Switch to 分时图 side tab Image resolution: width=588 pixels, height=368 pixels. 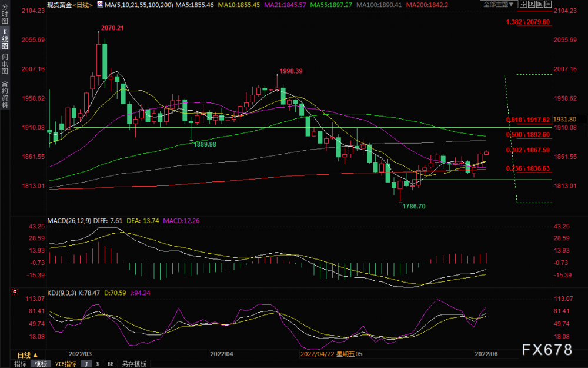click(5, 14)
